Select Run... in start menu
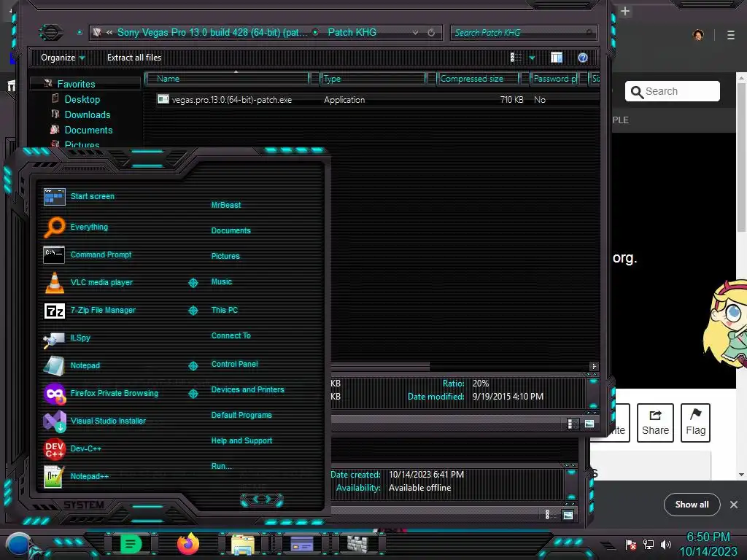The width and height of the screenshot is (747, 560). point(221,466)
